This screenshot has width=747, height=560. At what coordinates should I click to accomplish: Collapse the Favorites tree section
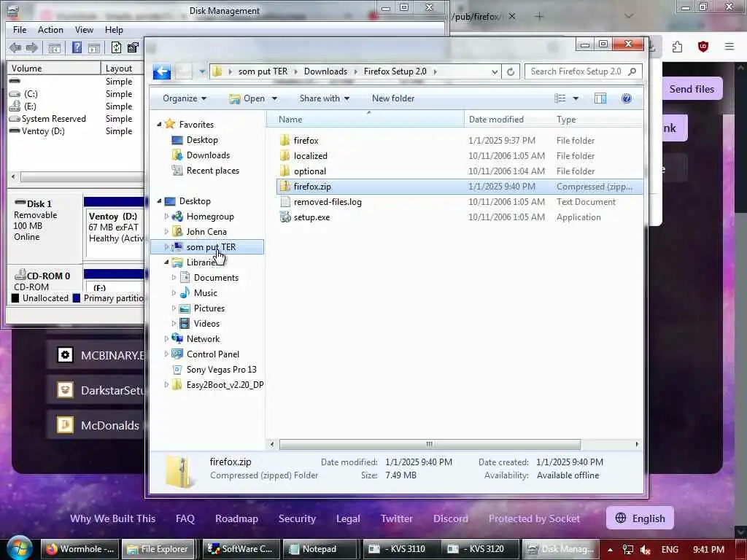(x=159, y=124)
